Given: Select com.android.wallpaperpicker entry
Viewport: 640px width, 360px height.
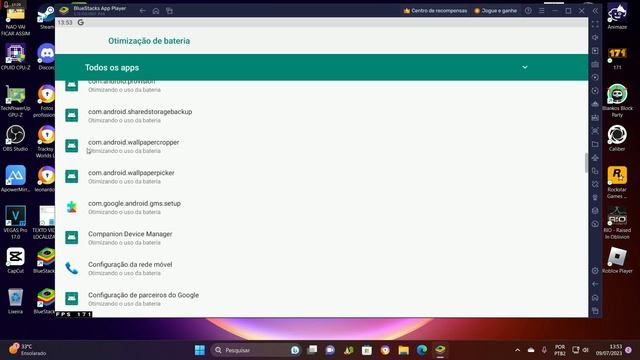Looking at the screenshot, I should 322,177.
